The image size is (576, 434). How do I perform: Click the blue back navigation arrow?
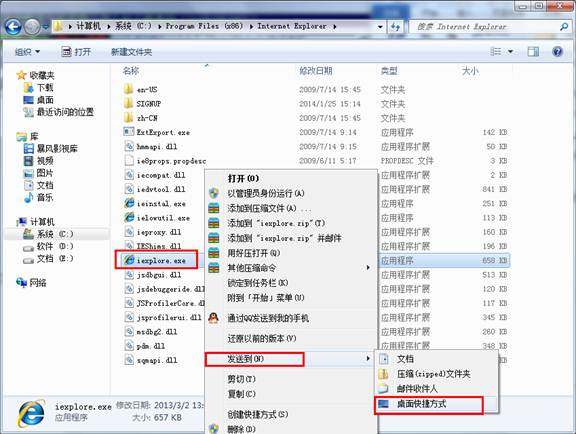(13, 26)
